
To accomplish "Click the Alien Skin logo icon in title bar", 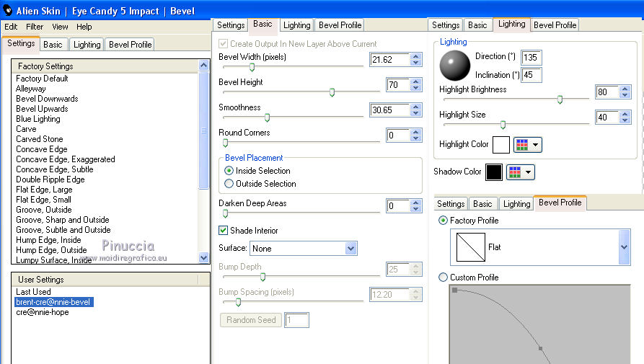I will coord(7,10).
